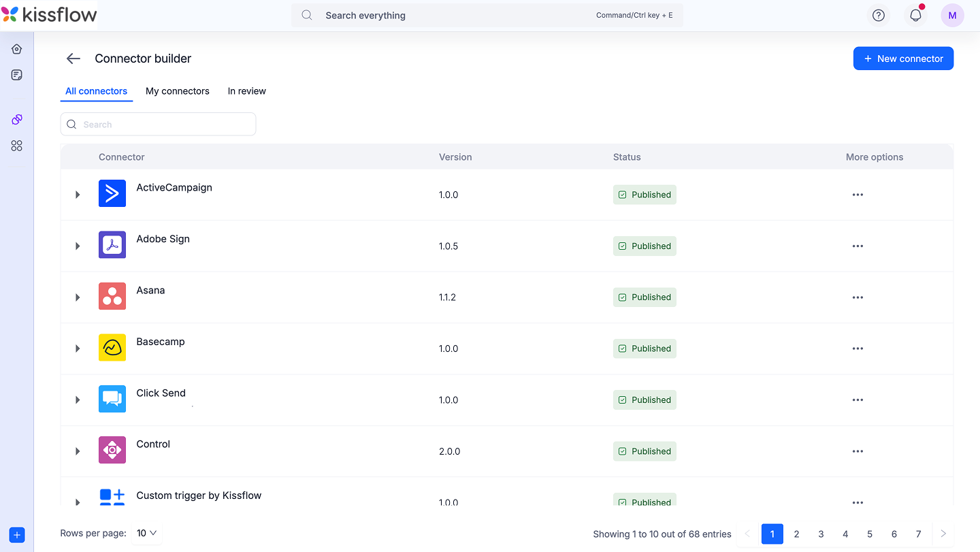Viewport: 980px width, 552px height.
Task: Click the Published status of ActiveCampaign
Action: tap(644, 195)
